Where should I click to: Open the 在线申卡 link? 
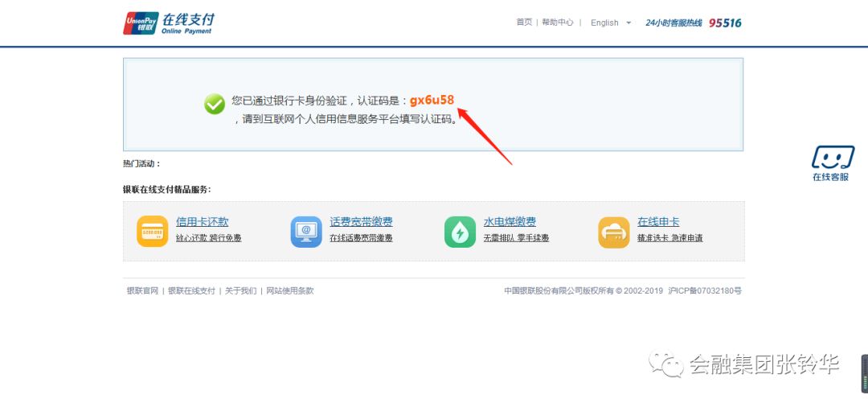coord(658,222)
